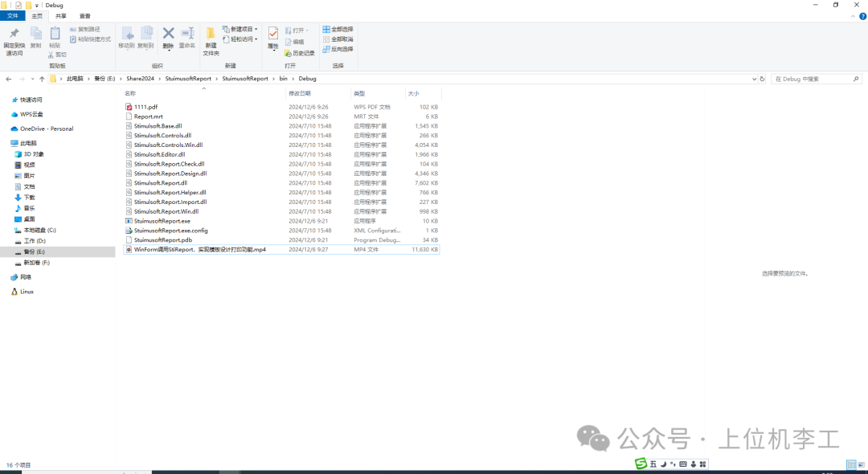The height and width of the screenshot is (474, 868).
Task: Sort by the 修改日期 column header
Action: [x=300, y=94]
